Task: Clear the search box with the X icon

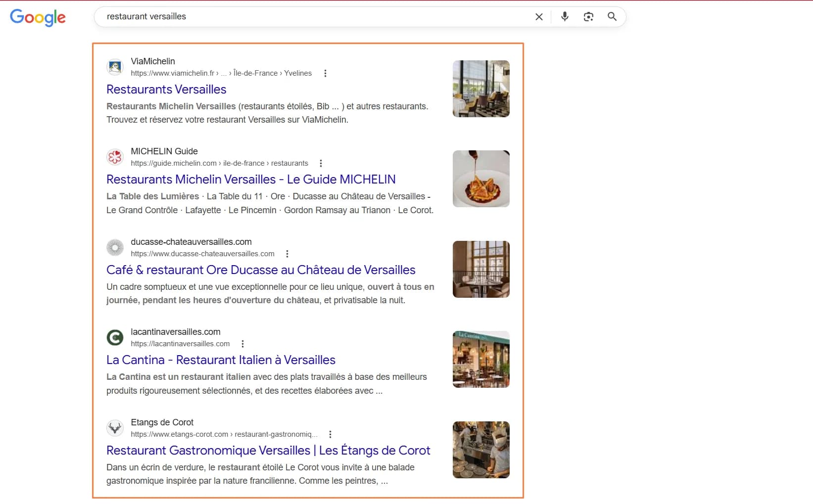Action: point(539,17)
